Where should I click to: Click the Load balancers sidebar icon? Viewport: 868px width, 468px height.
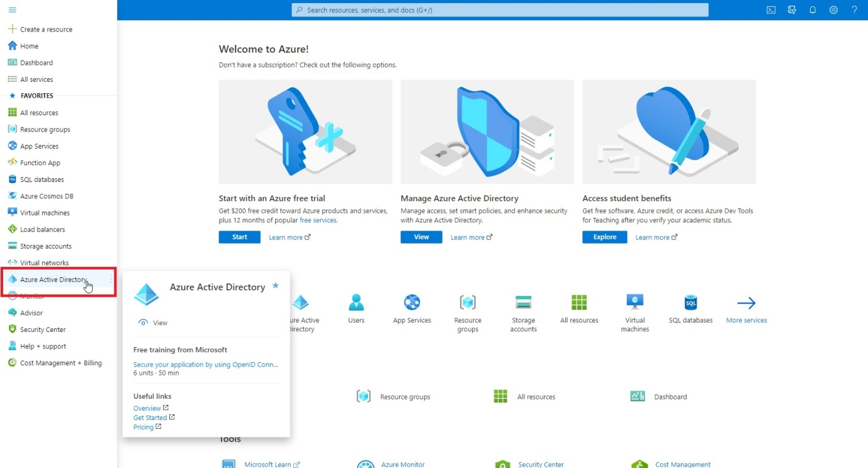pyautogui.click(x=12, y=229)
